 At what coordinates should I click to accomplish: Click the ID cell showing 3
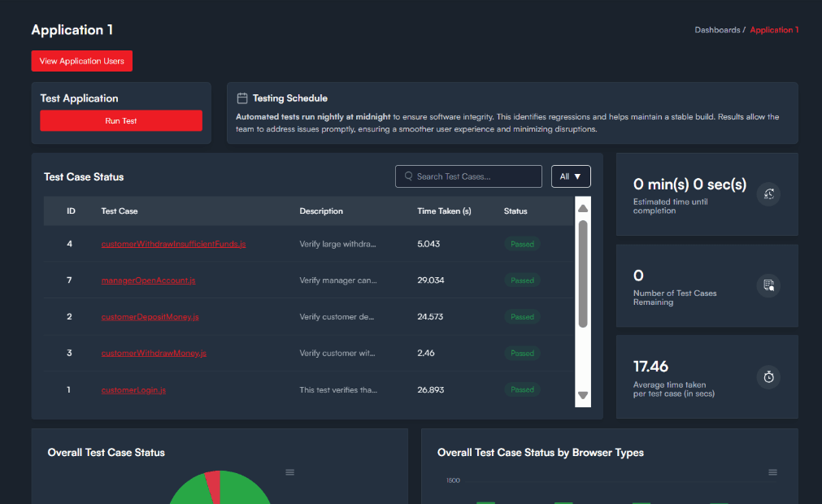click(69, 353)
